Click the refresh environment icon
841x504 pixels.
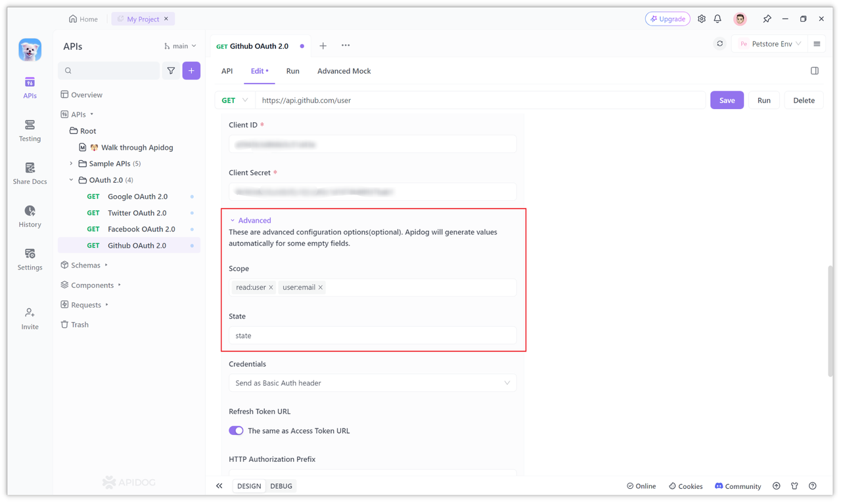tap(719, 44)
